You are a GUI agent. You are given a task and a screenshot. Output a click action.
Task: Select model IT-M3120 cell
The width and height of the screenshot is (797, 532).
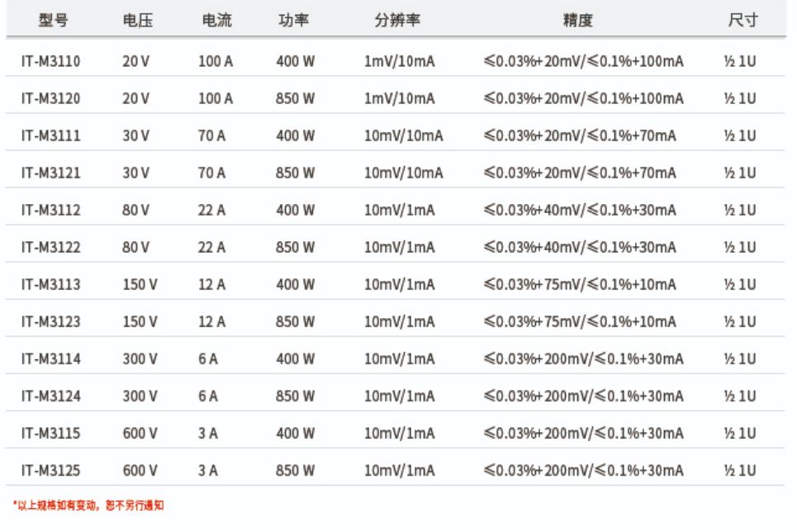(x=51, y=98)
